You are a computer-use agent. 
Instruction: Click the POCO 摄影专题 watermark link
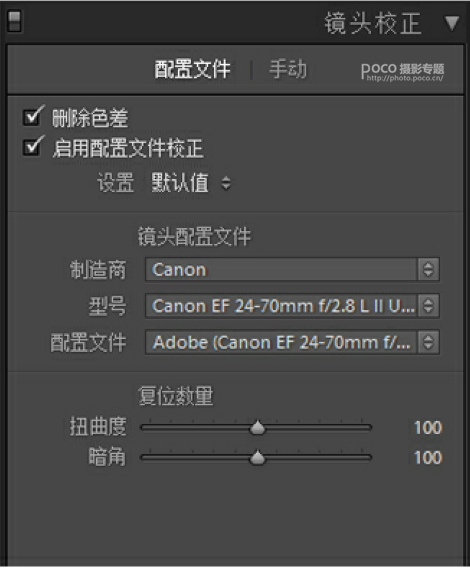[402, 72]
